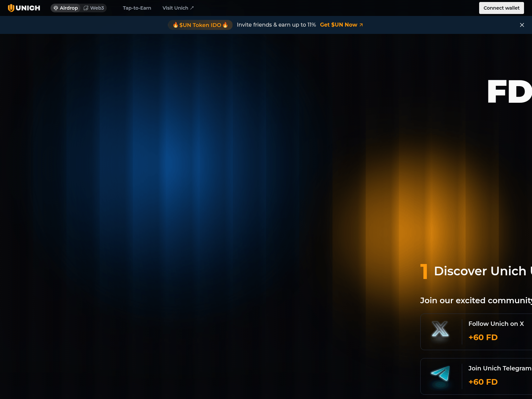This screenshot has height=399, width=532.
Task: Click the Telegram paper plane icon
Action: 440,374
